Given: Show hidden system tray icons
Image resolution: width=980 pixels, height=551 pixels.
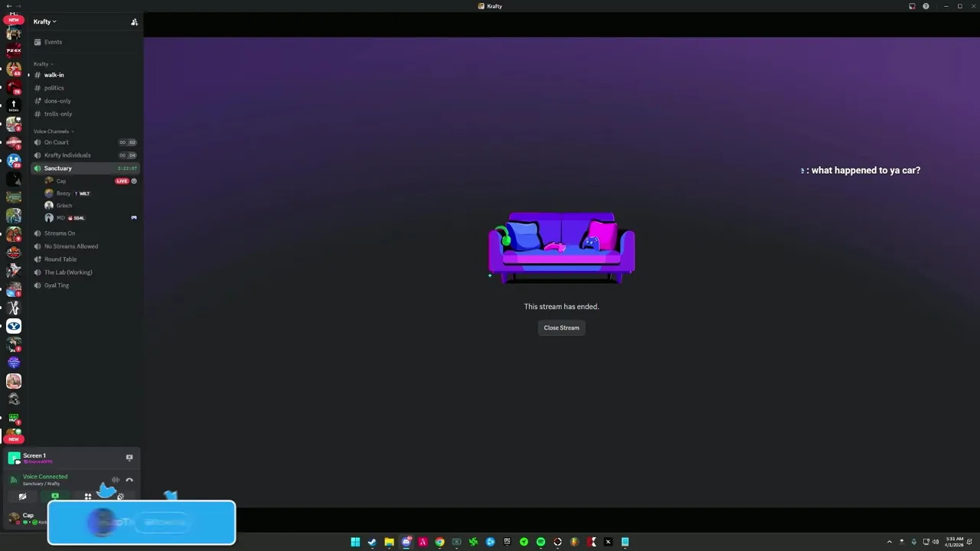Looking at the screenshot, I should (889, 542).
